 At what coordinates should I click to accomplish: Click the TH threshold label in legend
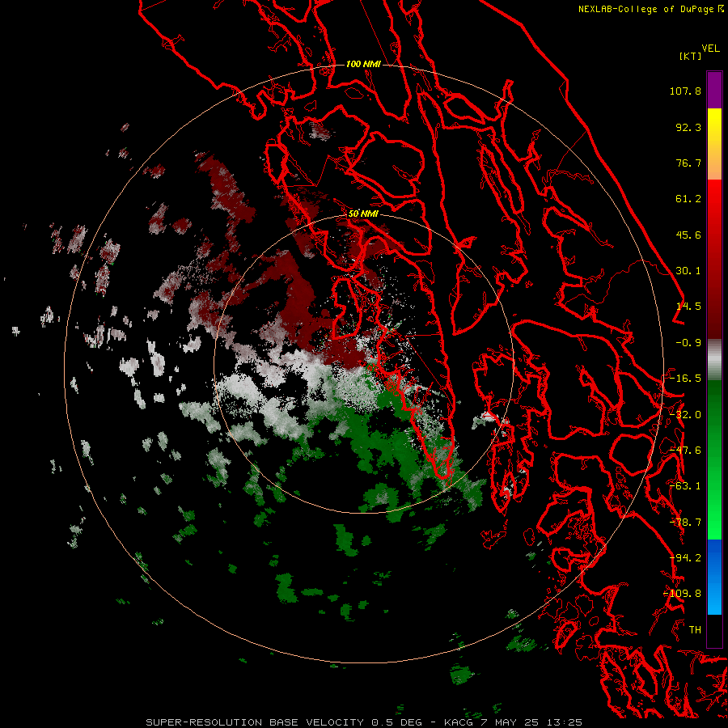(x=695, y=630)
